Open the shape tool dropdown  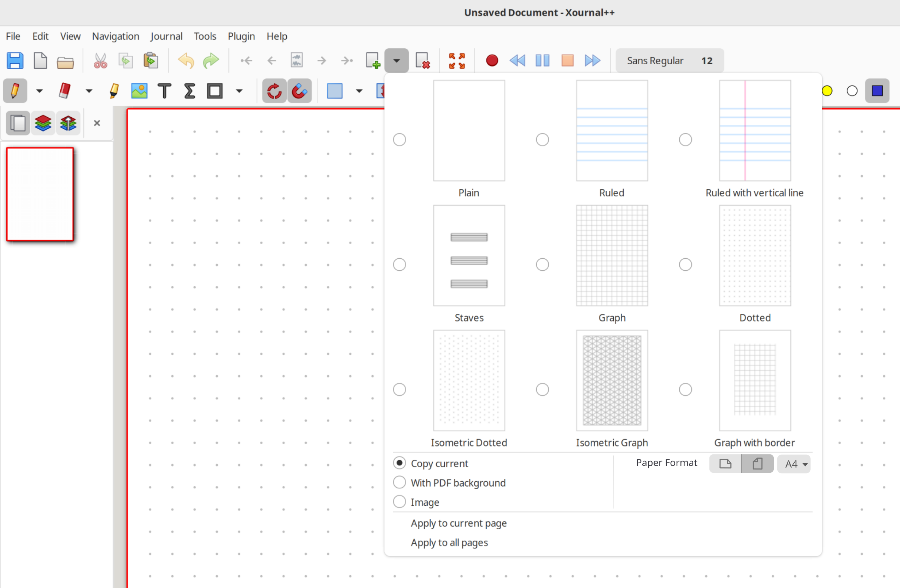coord(239,91)
